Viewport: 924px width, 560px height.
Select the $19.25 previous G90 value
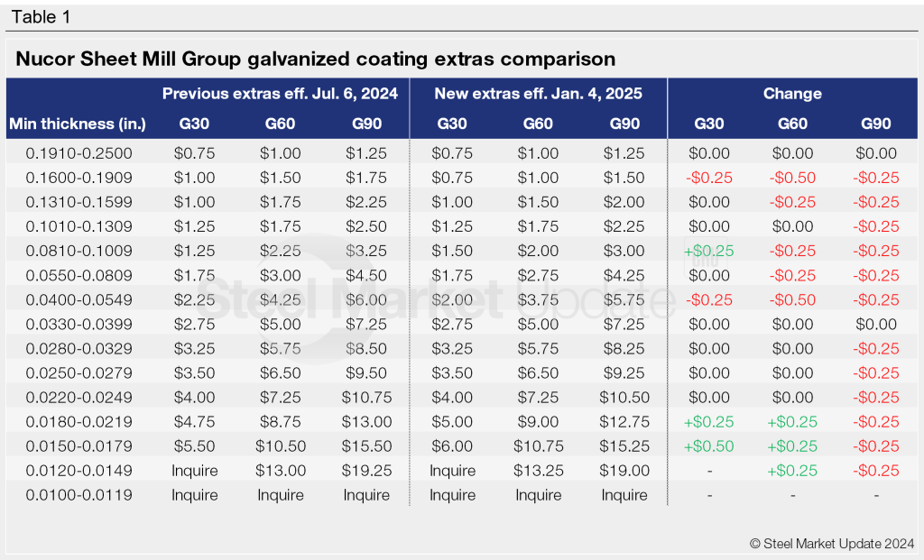tap(368, 470)
